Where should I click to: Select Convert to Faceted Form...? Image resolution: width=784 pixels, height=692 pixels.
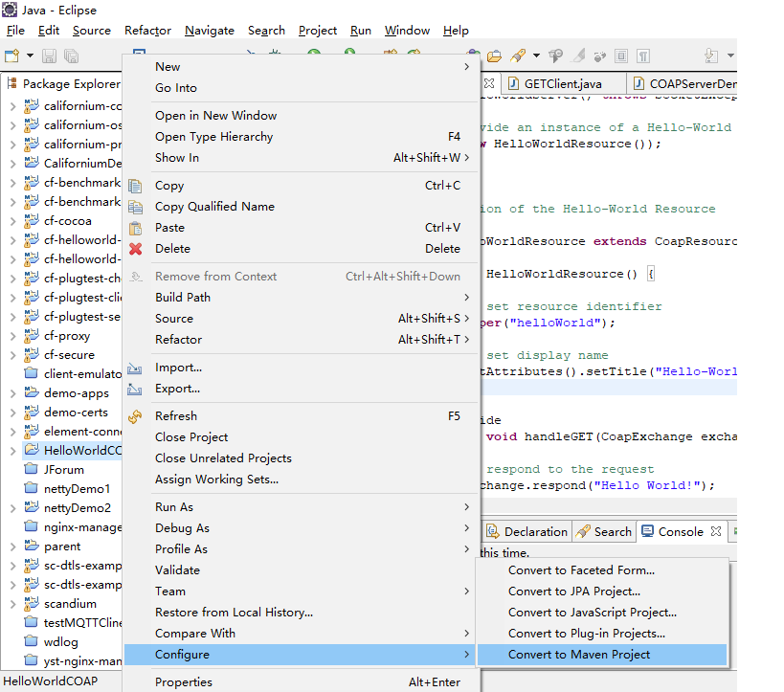coord(602,570)
